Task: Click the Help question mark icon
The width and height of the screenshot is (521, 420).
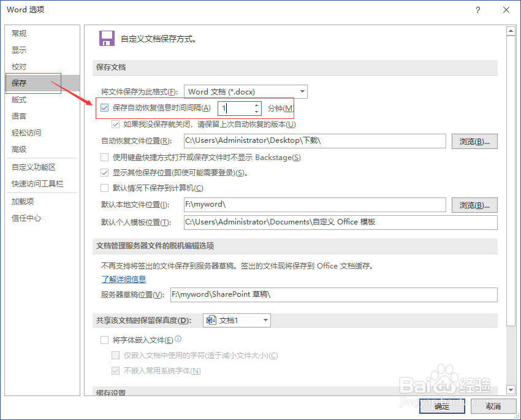Action: (478, 10)
